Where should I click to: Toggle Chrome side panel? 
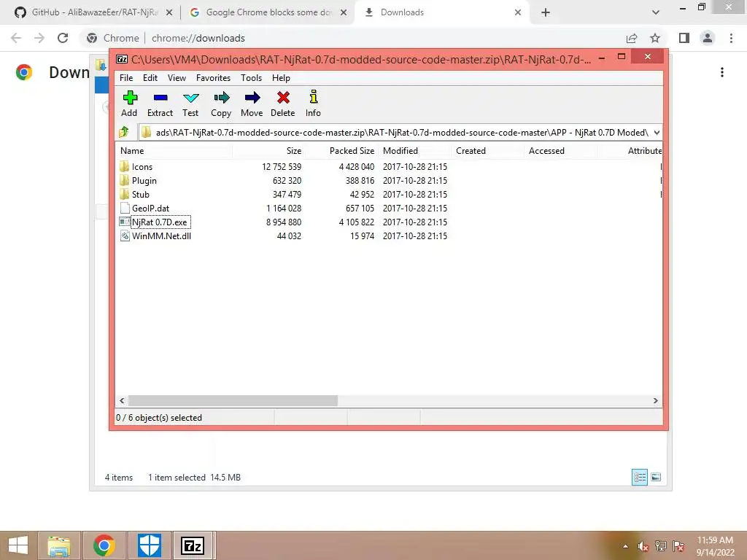tap(684, 38)
